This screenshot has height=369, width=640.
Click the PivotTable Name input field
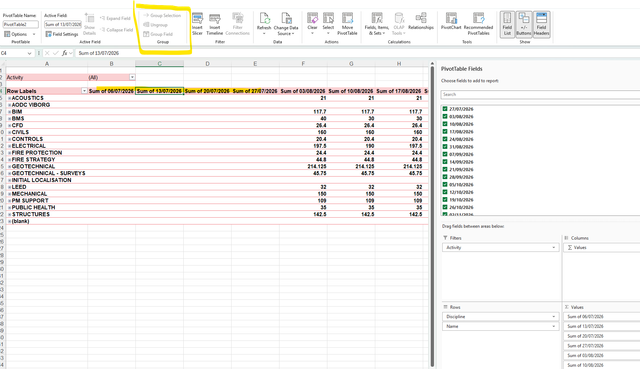point(21,24)
